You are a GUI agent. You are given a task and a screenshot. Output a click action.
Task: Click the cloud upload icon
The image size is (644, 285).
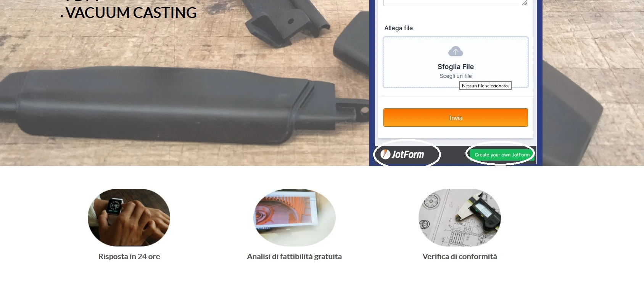[456, 51]
